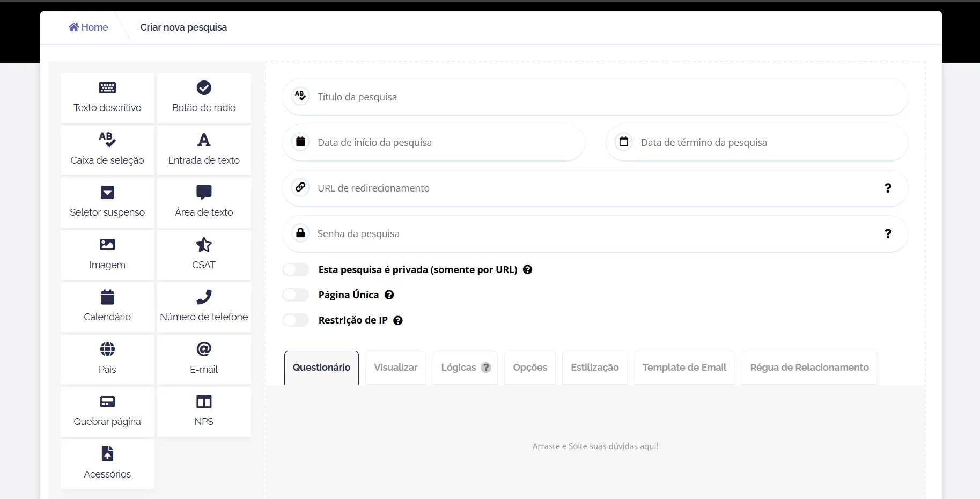Choose the E-mail at-sign icon
This screenshot has height=499, width=980.
coord(204,349)
